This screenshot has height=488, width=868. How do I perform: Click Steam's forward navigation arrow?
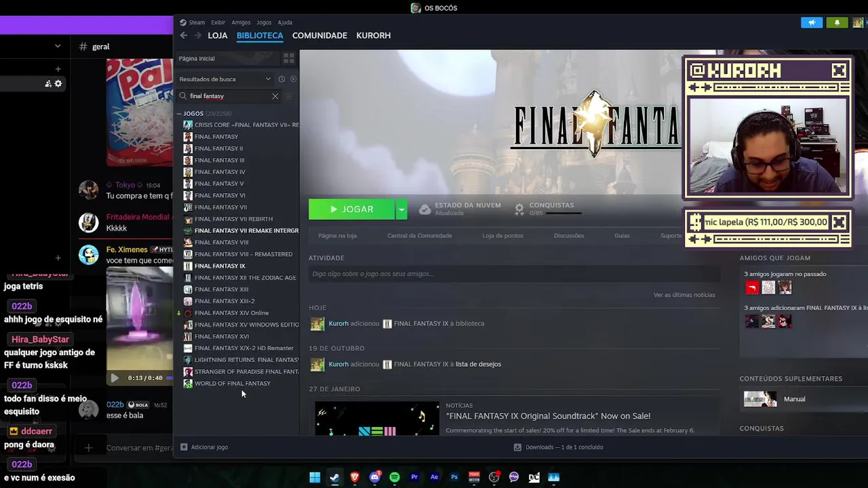[x=197, y=35]
